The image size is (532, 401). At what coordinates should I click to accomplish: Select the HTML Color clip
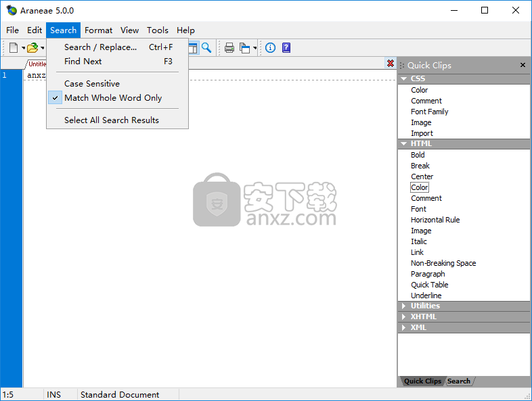tap(420, 187)
